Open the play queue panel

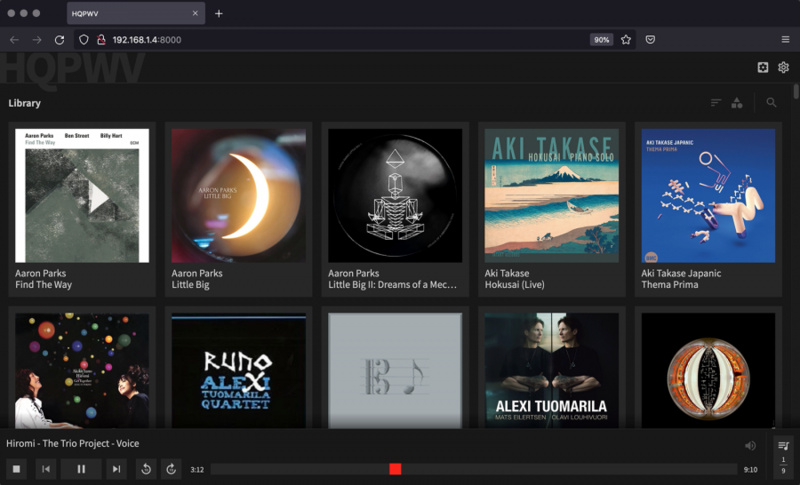click(x=783, y=446)
